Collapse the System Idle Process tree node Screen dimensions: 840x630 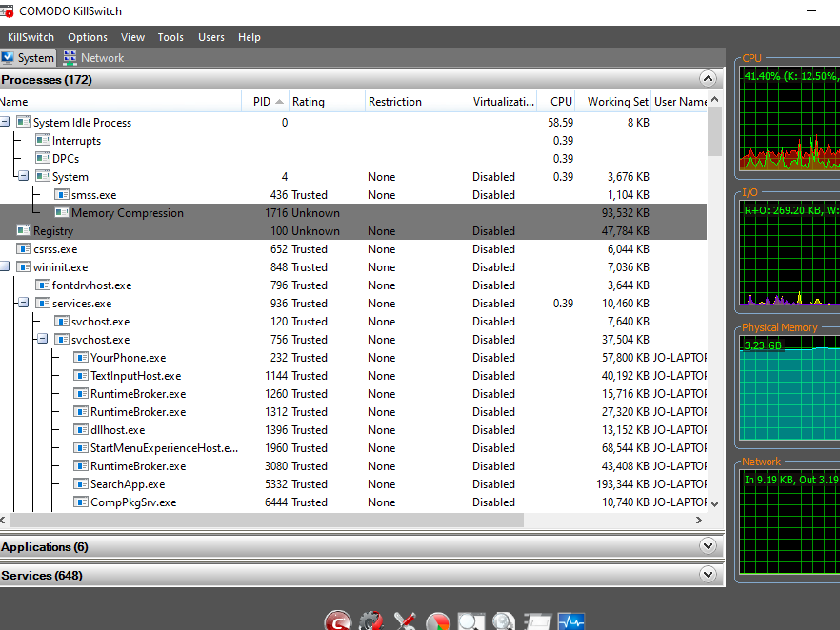click(x=4, y=122)
